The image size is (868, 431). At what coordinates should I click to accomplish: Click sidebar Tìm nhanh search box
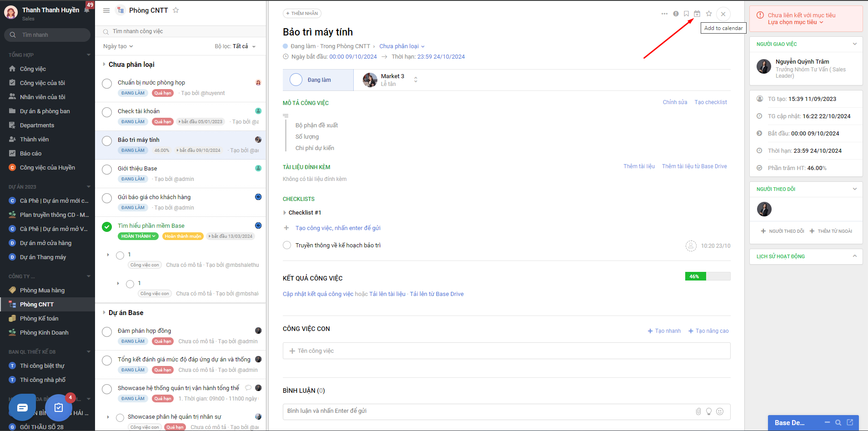(47, 35)
